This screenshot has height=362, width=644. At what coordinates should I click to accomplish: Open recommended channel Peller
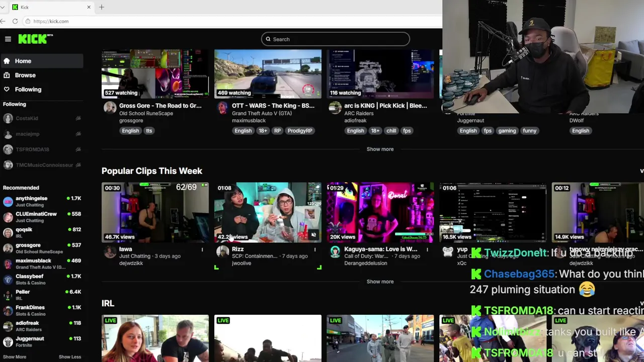[x=42, y=295]
